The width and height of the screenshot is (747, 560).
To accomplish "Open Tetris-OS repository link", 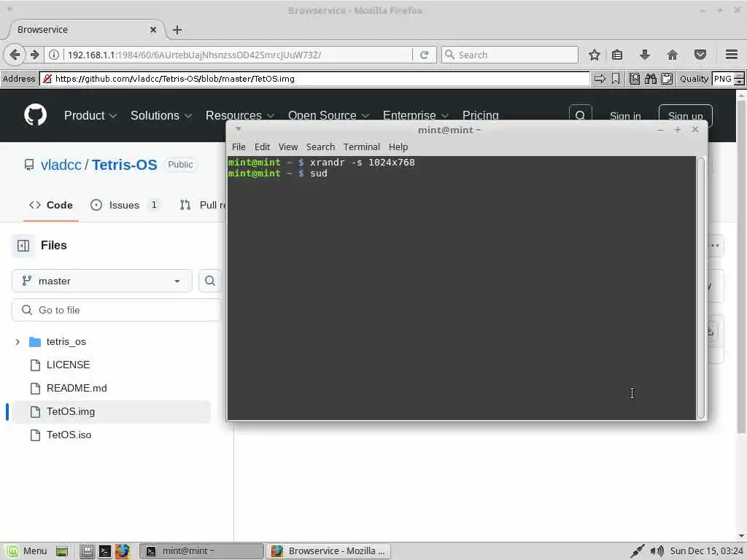I will click(124, 165).
